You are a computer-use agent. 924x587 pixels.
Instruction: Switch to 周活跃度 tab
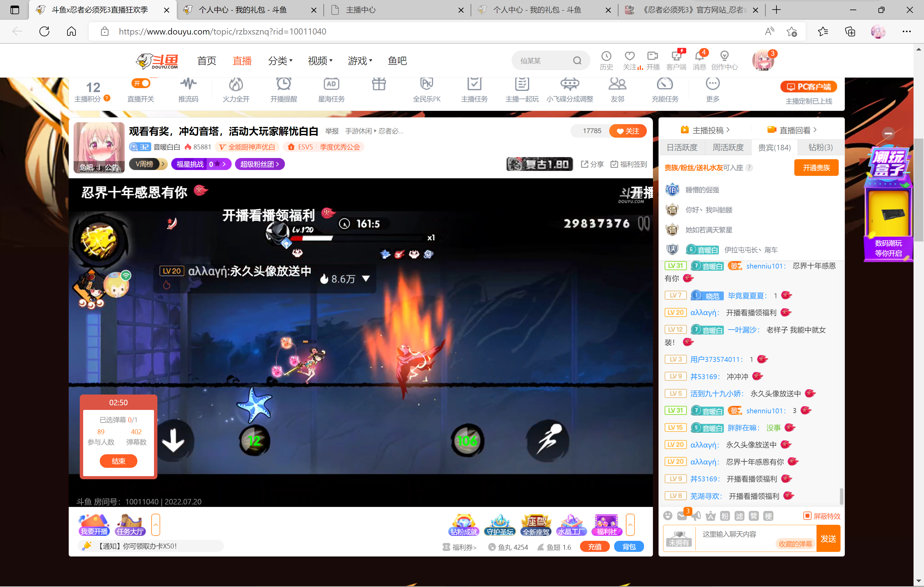728,147
